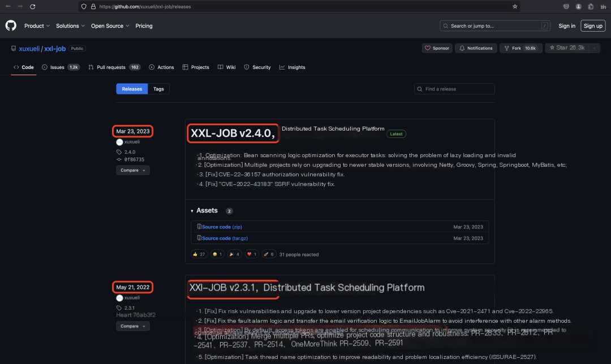Click the magnifier icon in Find a release
Image resolution: width=611 pixels, height=364 pixels.
(420, 89)
